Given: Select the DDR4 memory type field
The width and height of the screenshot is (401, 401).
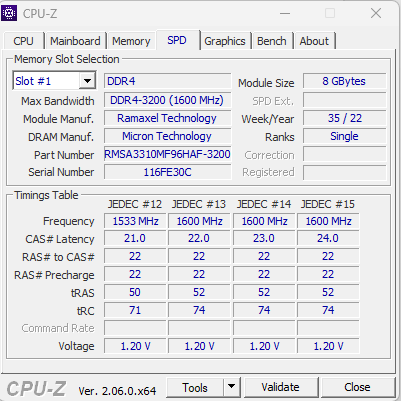Looking at the screenshot, I should [167, 81].
